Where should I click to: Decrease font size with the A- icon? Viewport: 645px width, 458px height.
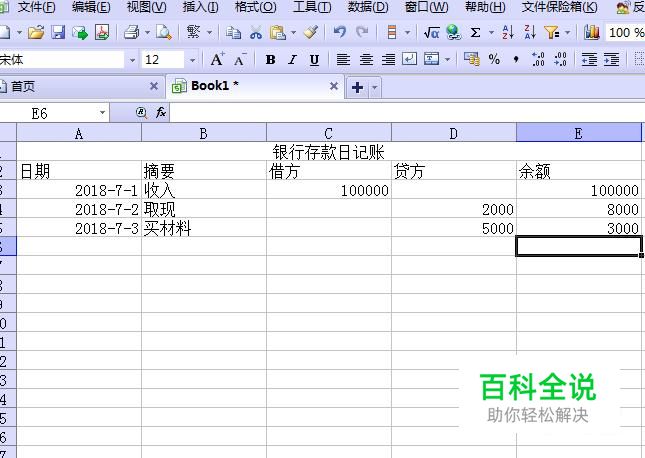pos(240,60)
